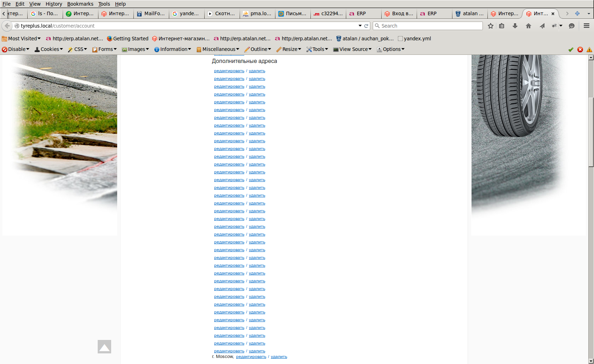The height and width of the screenshot is (364, 594).
Task: Go to the home page icon
Action: pos(529,26)
